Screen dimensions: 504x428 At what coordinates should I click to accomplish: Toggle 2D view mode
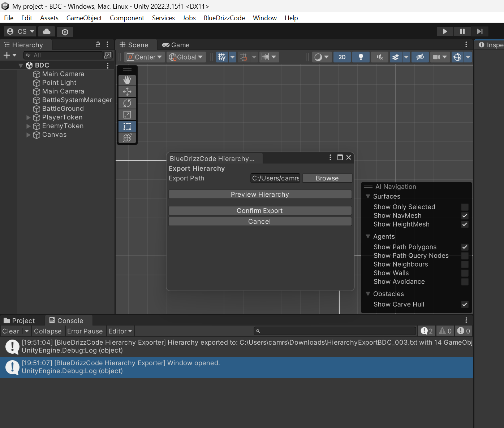pos(342,57)
